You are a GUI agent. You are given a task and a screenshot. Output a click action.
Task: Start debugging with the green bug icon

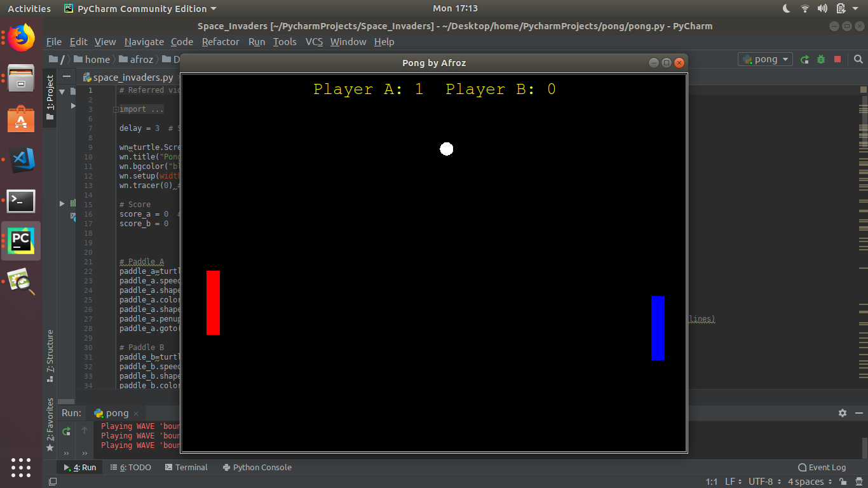click(821, 59)
